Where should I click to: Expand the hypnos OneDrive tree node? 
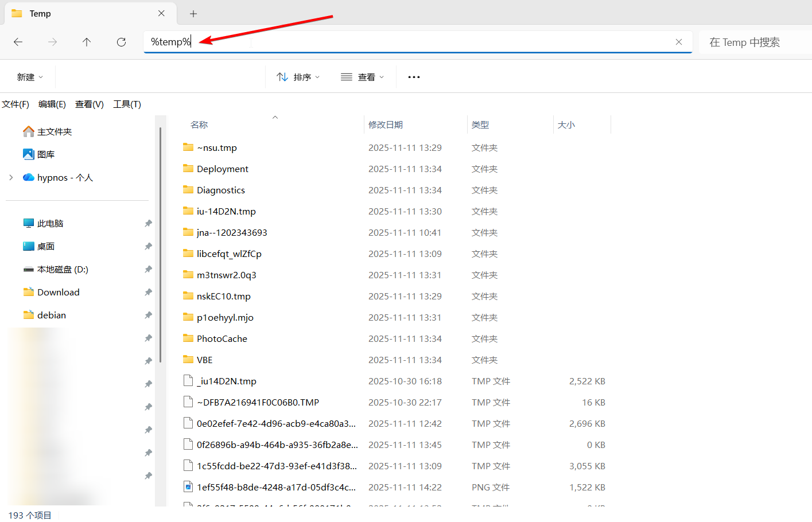coord(11,177)
